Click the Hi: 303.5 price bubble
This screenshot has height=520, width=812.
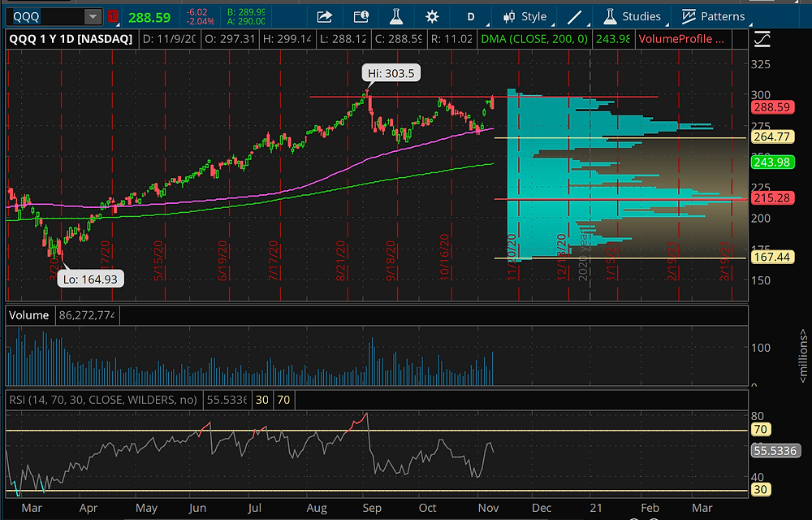391,73
